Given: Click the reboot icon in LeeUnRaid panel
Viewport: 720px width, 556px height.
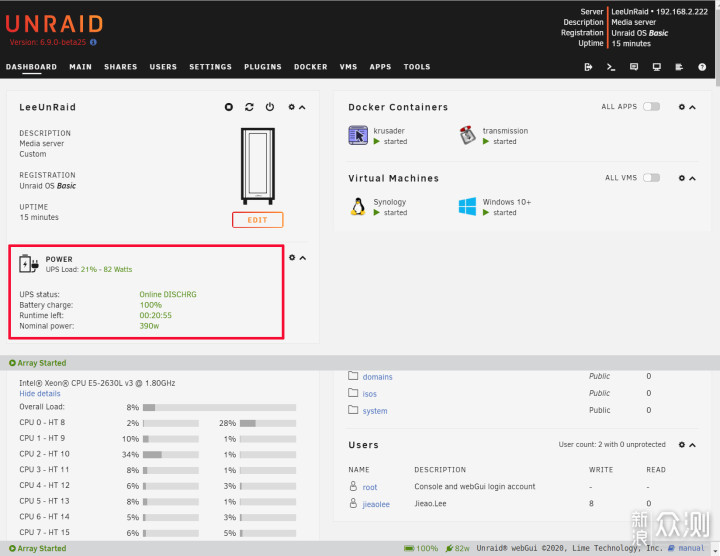Looking at the screenshot, I should 249,107.
